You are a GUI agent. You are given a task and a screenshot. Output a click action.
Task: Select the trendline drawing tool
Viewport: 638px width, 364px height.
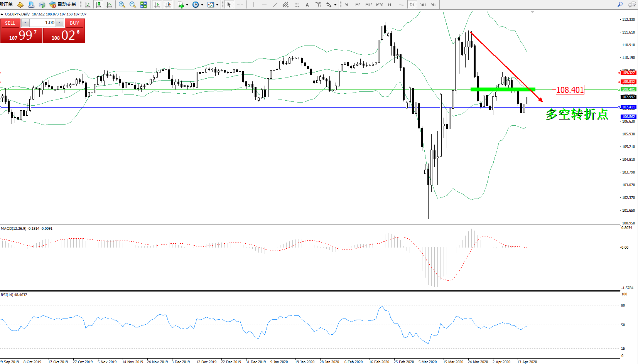click(x=275, y=5)
